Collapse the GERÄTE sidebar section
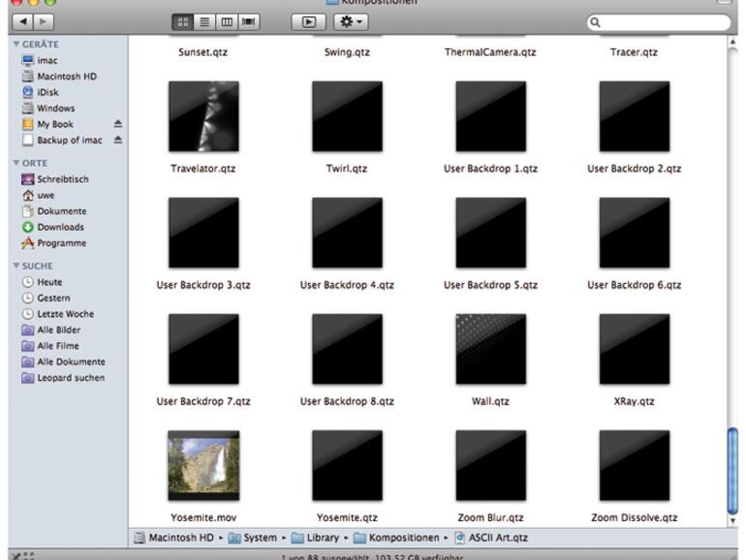Viewport: 746px width, 560px height. pyautogui.click(x=16, y=45)
